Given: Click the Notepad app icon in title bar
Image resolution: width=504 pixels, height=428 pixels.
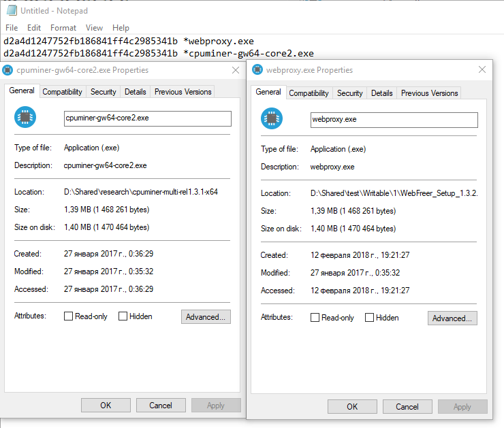Looking at the screenshot, I should tap(12, 11).
